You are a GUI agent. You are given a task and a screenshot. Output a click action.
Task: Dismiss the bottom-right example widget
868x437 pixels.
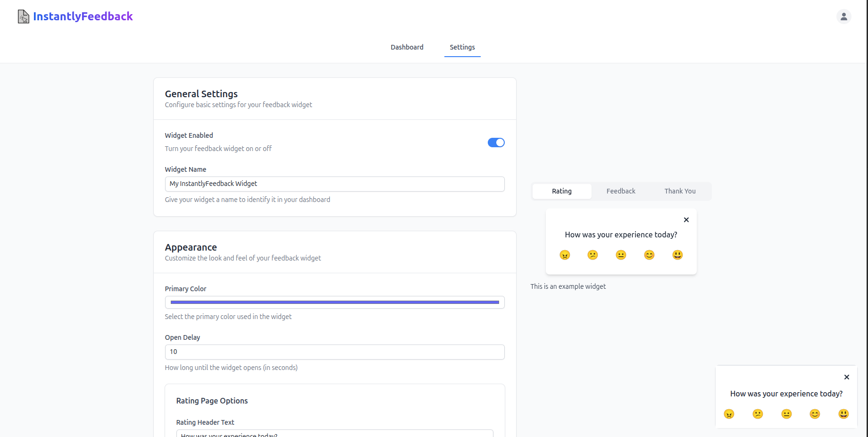(847, 377)
